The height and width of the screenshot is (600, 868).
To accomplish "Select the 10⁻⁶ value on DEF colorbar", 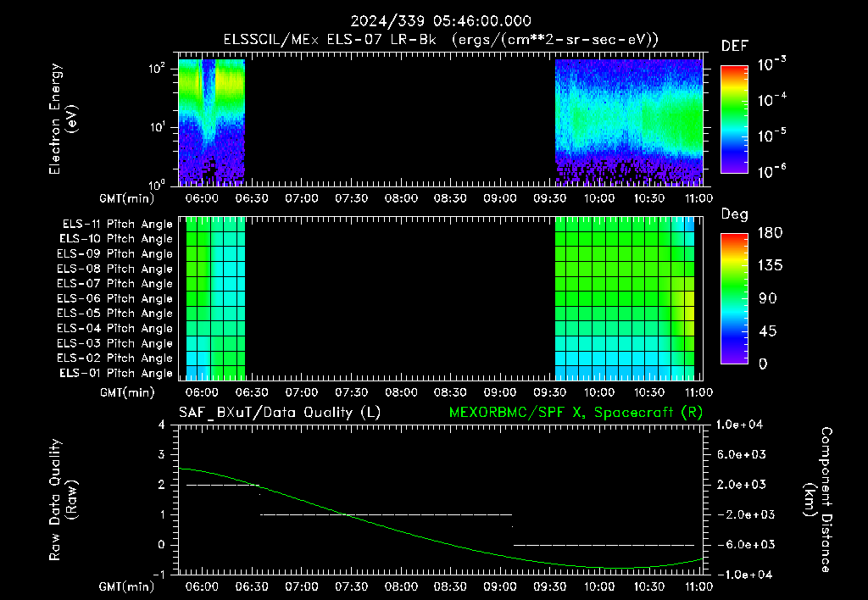I will tap(771, 171).
